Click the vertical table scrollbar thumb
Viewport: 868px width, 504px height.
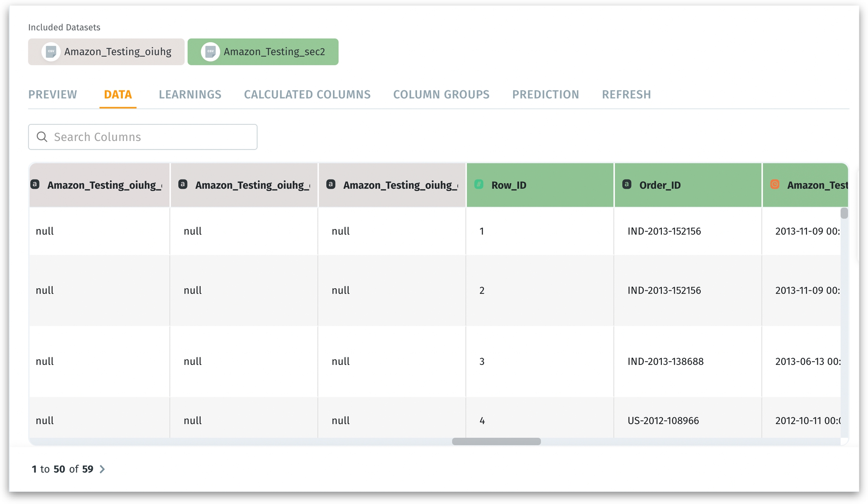point(844,213)
